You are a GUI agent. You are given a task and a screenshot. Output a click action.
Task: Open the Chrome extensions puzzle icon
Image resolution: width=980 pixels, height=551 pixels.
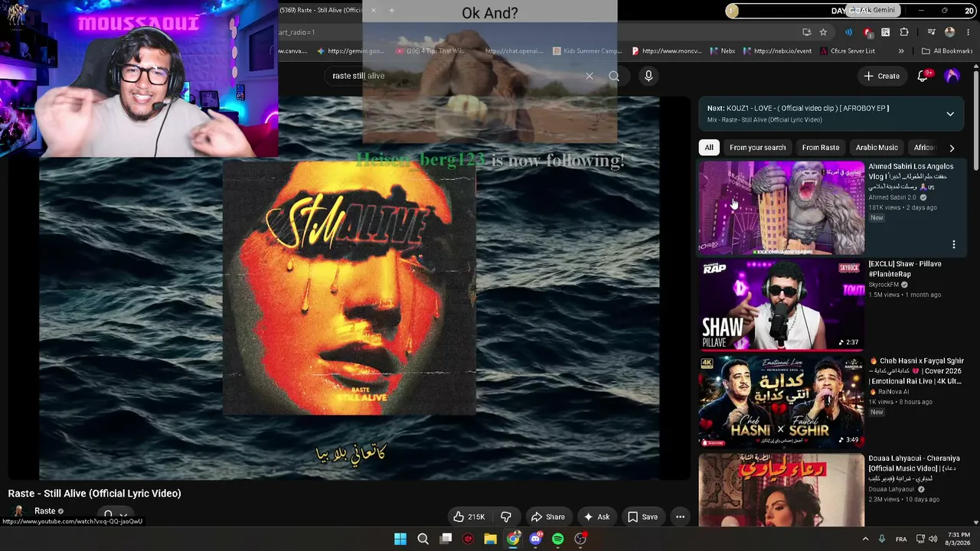point(904,32)
